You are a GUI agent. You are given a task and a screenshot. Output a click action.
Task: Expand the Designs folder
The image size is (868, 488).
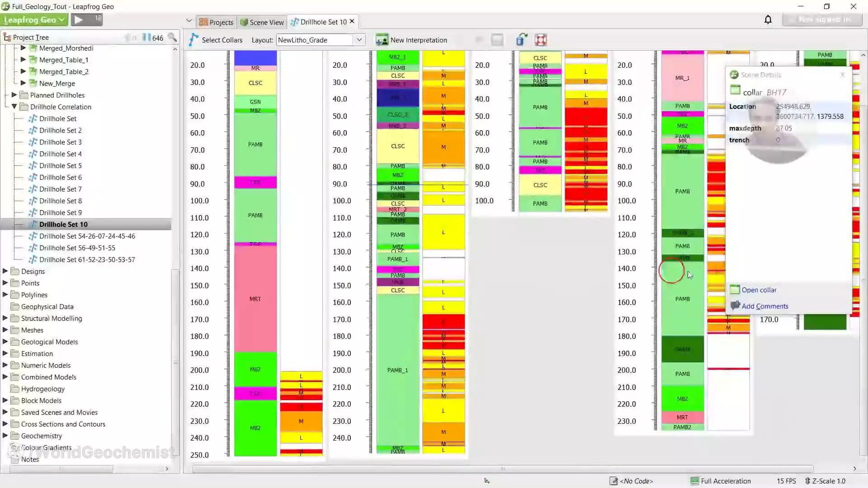tap(5, 271)
